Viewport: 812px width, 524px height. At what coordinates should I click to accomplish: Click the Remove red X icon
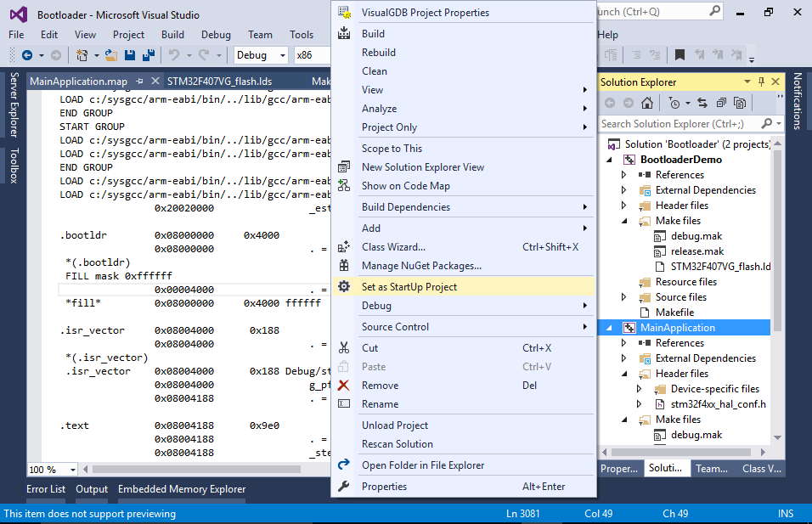click(x=343, y=386)
